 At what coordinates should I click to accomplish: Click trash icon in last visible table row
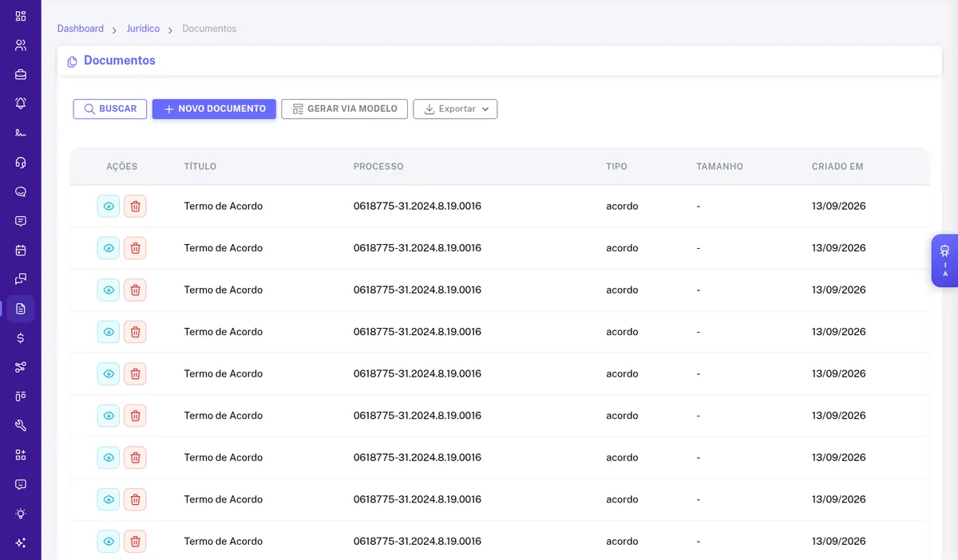coord(135,541)
